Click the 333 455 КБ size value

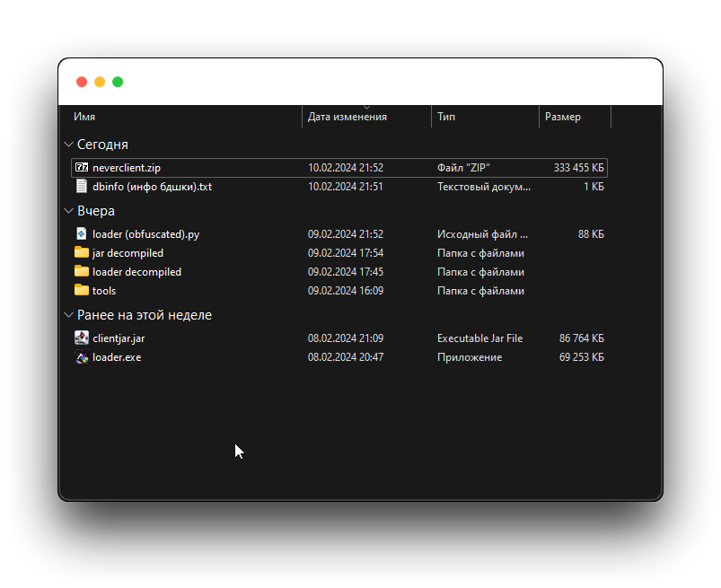coord(578,168)
